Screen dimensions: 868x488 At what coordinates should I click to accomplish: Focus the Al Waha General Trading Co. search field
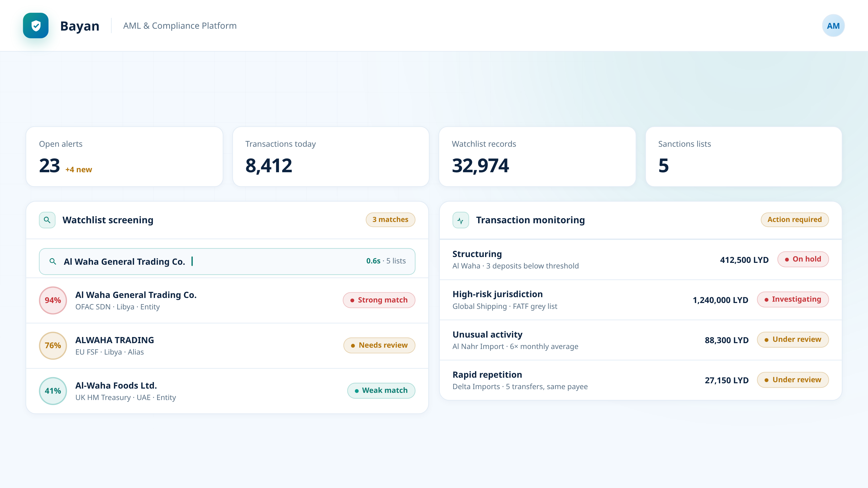pos(227,261)
